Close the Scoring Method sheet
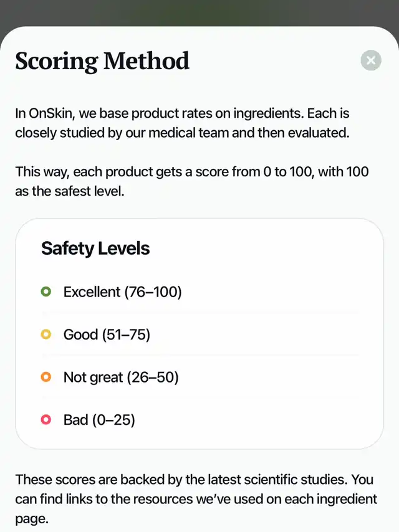This screenshot has width=399, height=532. point(371,60)
